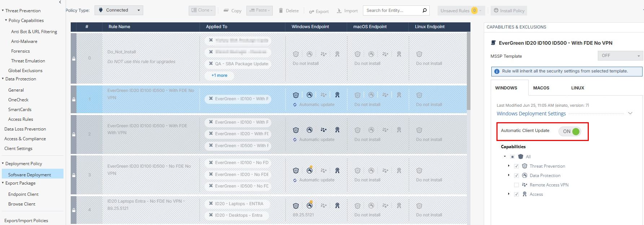Expand Threat Prevention capability tree arrow
Image resolution: width=644 pixels, height=225 pixels.
[x=509, y=166]
